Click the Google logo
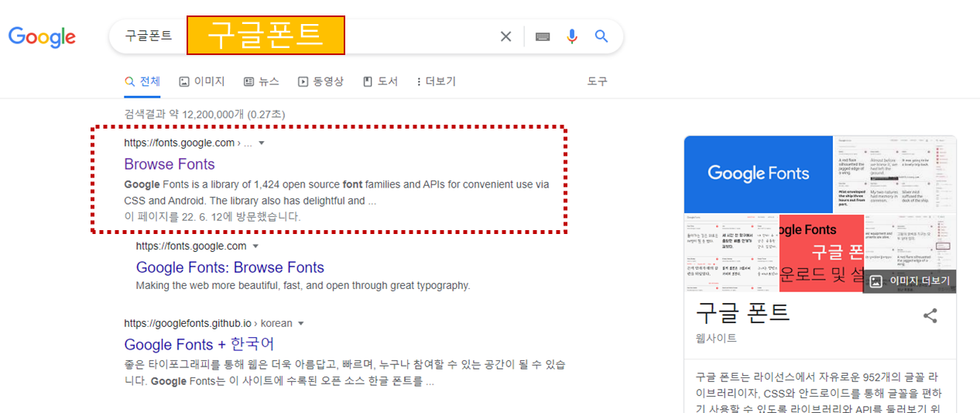 pyautogui.click(x=42, y=36)
